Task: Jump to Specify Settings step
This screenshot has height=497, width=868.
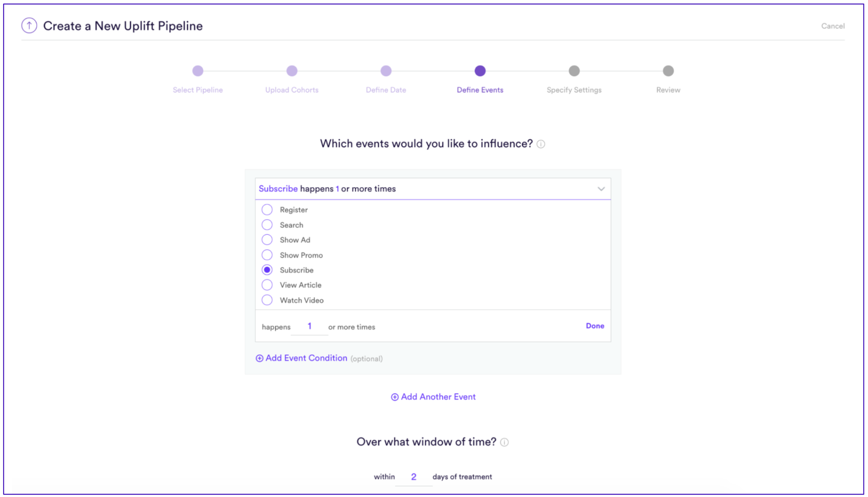Action: click(x=574, y=71)
